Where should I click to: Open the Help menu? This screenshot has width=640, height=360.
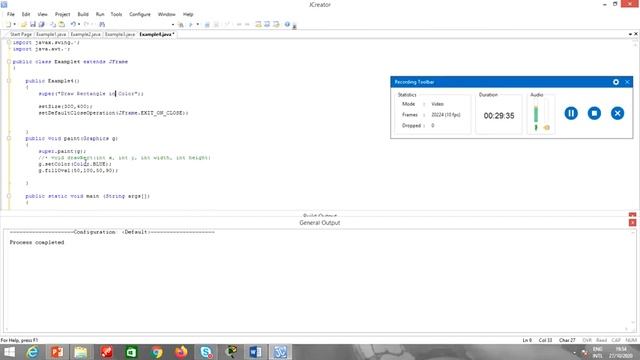(188, 14)
